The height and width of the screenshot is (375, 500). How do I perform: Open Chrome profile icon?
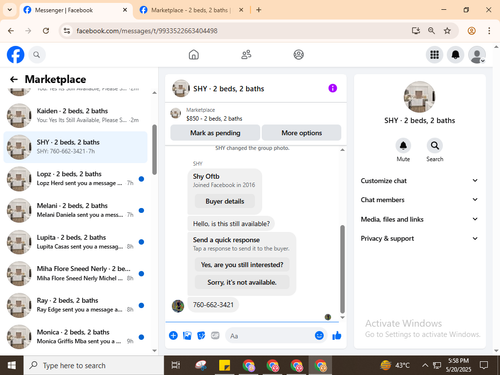click(471, 31)
